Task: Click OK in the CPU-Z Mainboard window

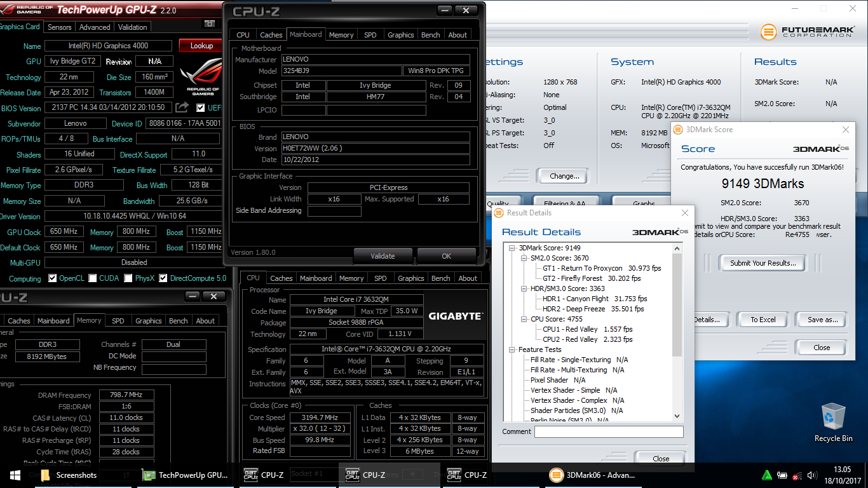Action: [446, 256]
